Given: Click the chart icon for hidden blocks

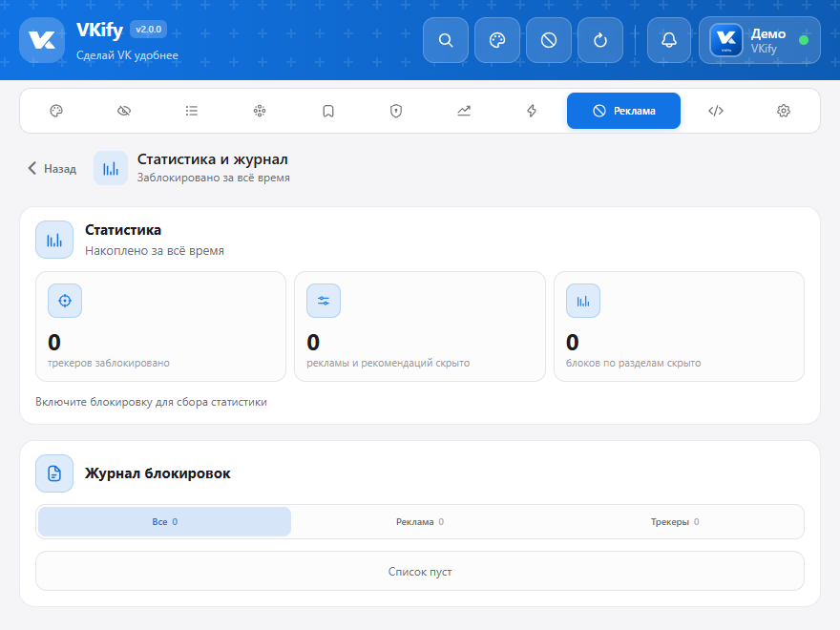Looking at the screenshot, I should (583, 301).
